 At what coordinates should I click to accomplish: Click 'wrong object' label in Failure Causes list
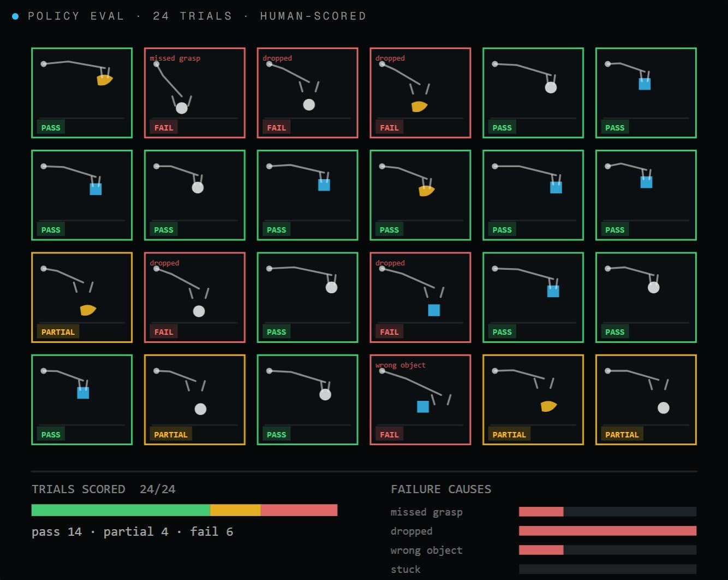pos(426,550)
